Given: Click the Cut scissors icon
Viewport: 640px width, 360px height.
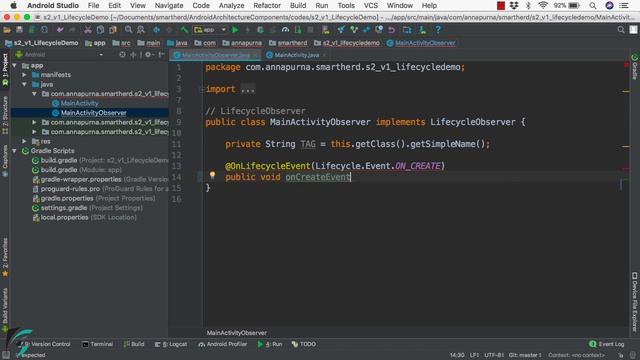Looking at the screenshot, I should (87, 30).
